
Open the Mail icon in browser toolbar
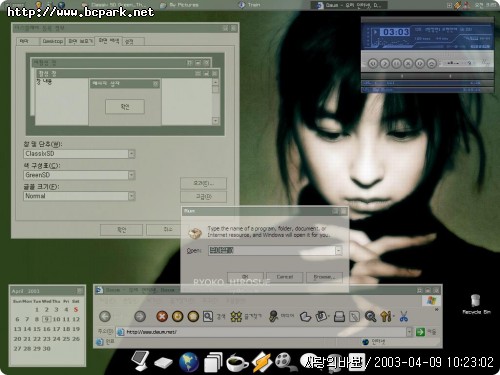point(321,316)
